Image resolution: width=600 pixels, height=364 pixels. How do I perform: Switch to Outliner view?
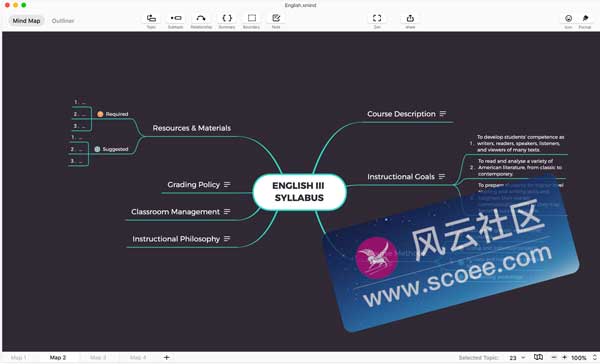63,21
